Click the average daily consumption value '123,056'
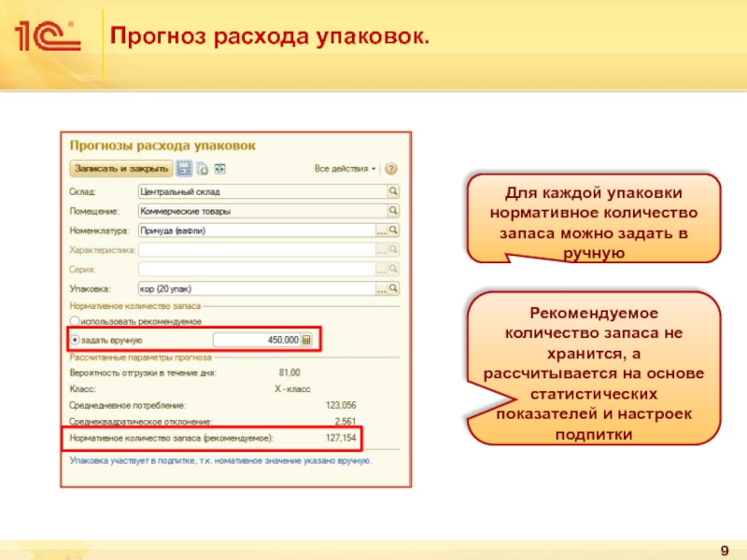Viewport: 747px width, 560px height. tap(341, 405)
